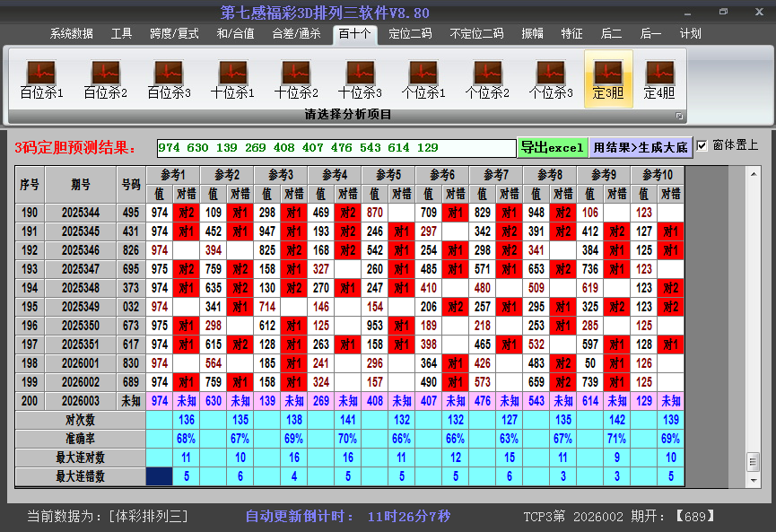Click the 导出excel button

[551, 145]
